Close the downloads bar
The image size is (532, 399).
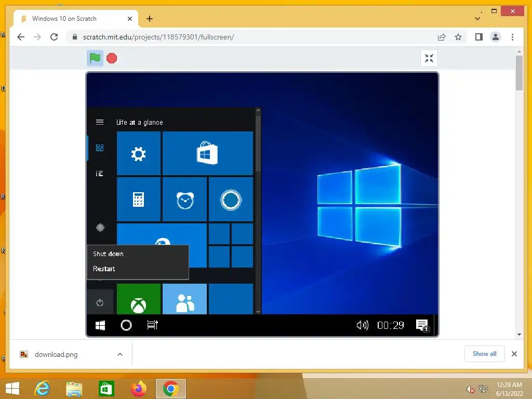(514, 354)
